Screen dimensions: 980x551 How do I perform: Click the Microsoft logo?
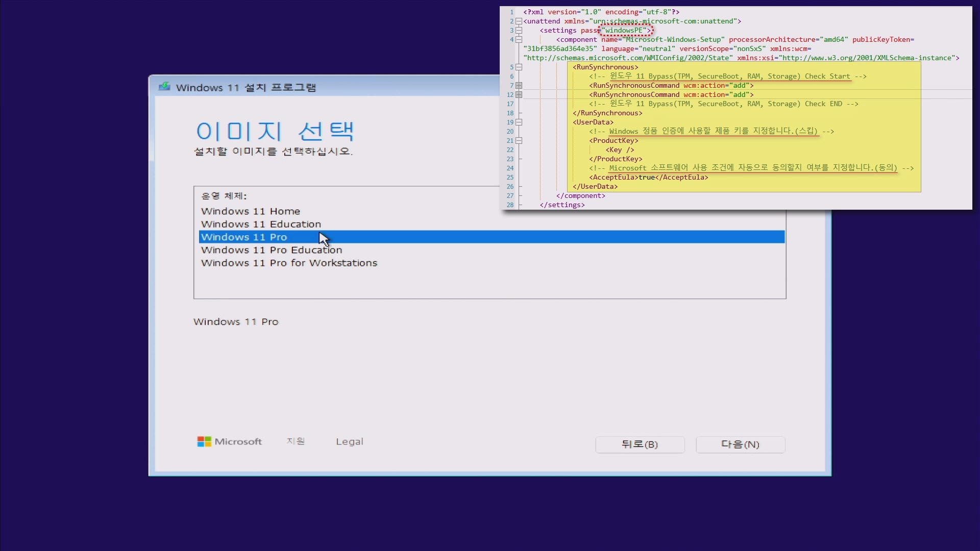(229, 442)
